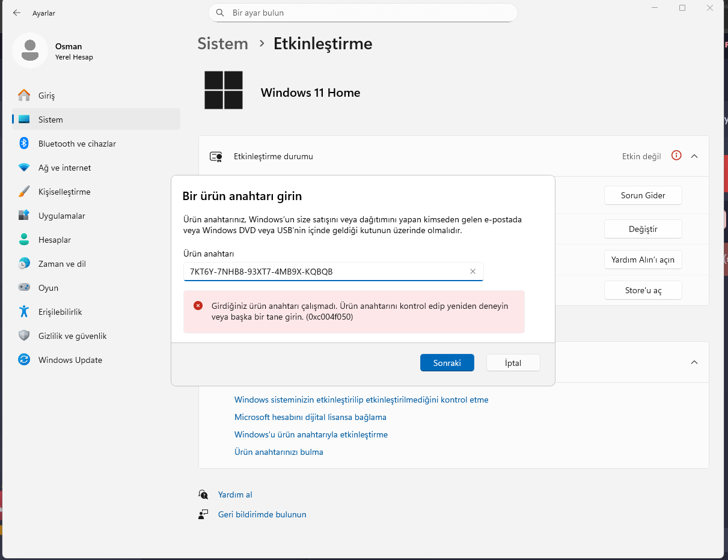
Task: Click the Gizlilik ve güvenlik shield icon
Action: [x=24, y=336]
